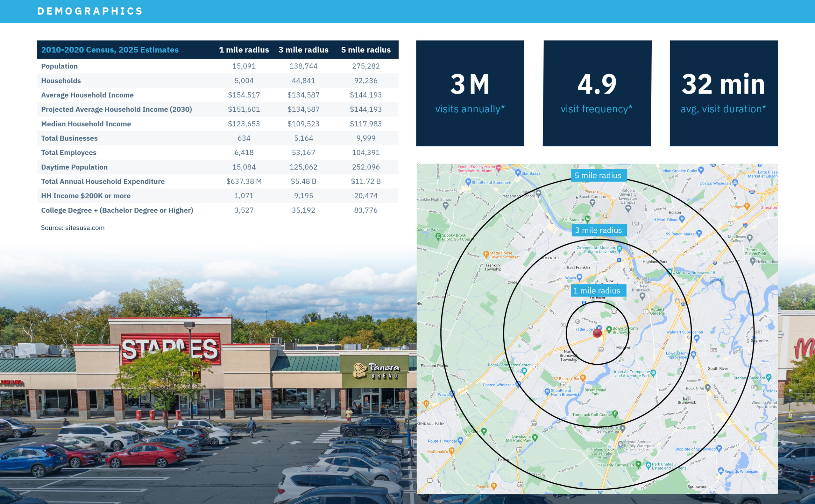The height and width of the screenshot is (504, 815).
Task: Click the B2 Bistro + Bar pin
Action: 583,378
